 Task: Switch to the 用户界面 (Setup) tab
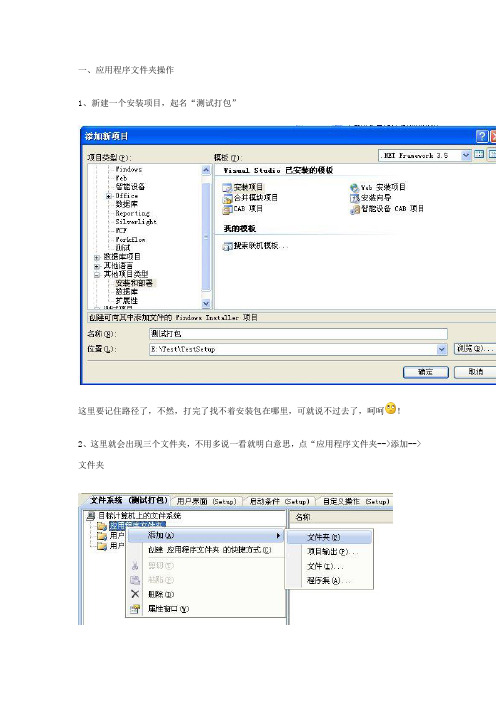click(206, 501)
